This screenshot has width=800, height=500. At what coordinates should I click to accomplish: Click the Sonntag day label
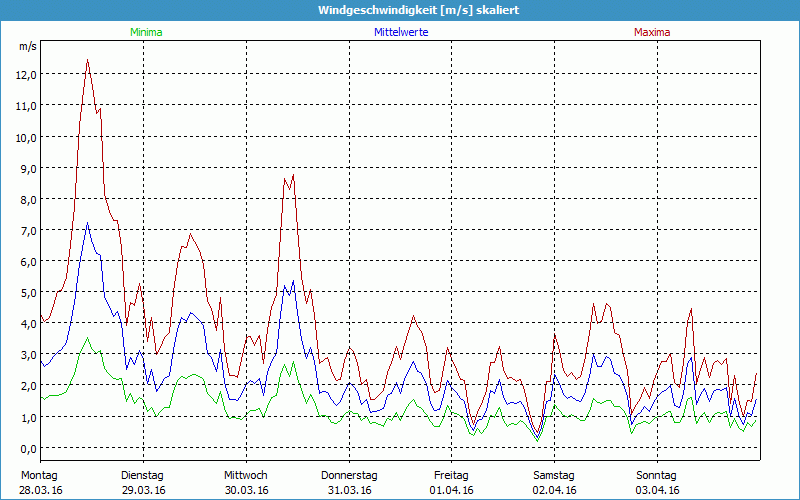point(656,476)
